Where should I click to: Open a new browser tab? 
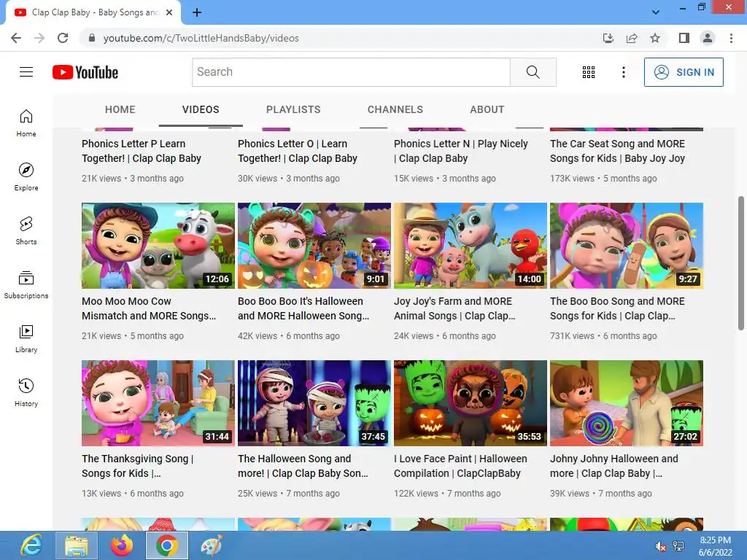[197, 13]
